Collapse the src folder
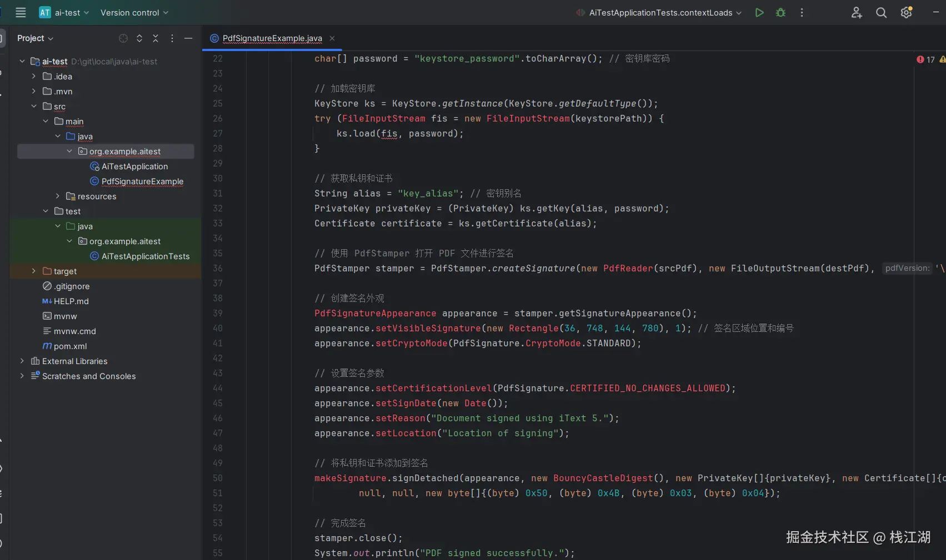This screenshot has width=946, height=560. [x=34, y=106]
